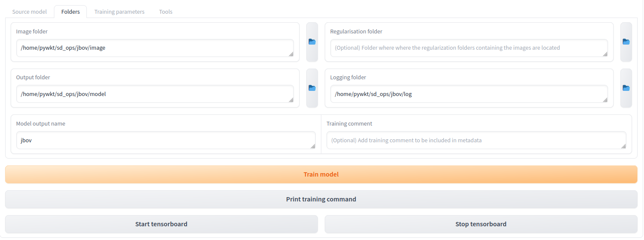Click Print training command
Viewport: 644px width, 240px height.
click(321, 199)
